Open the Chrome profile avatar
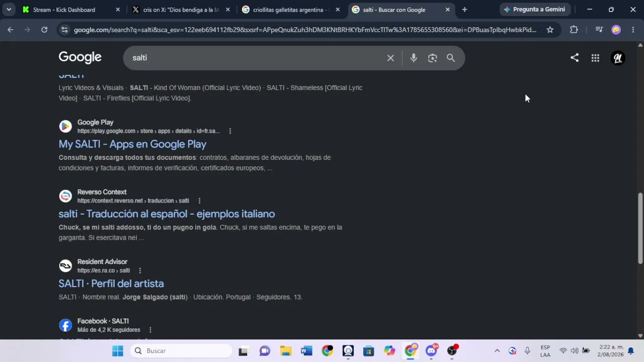Image resolution: width=644 pixels, height=362 pixels. (616, 30)
